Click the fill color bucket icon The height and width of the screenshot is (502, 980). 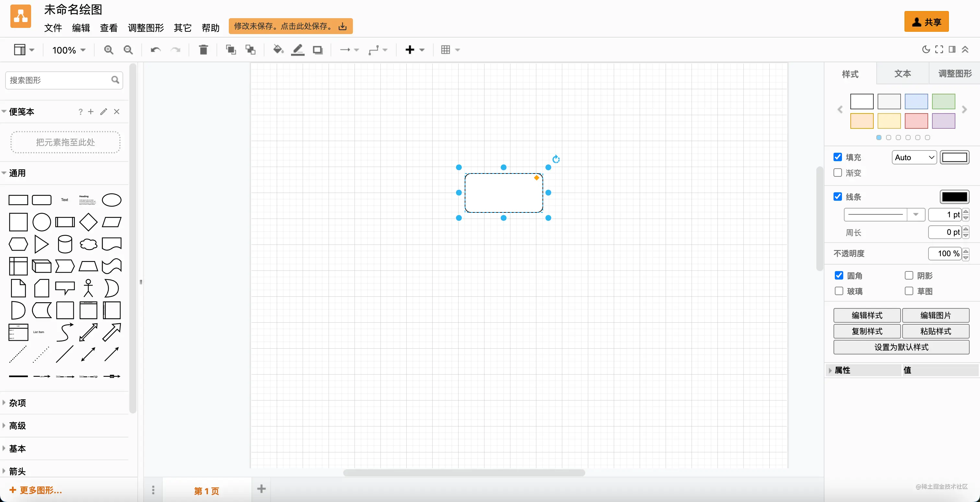(x=278, y=50)
